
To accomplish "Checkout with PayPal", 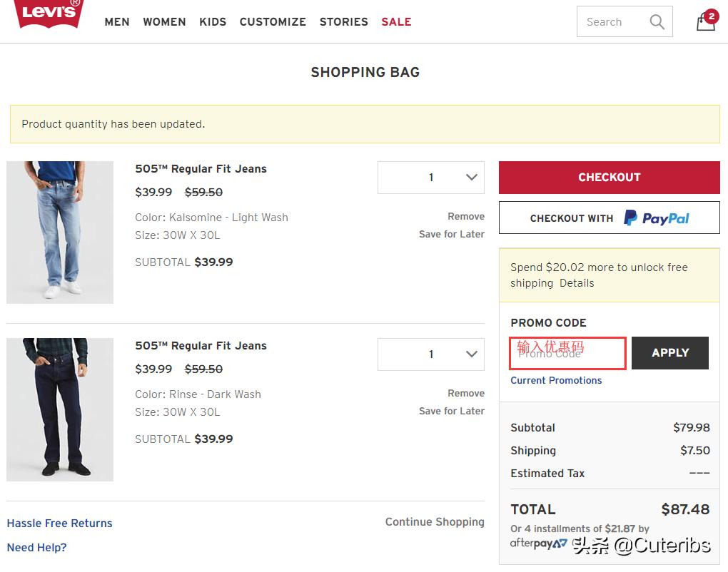I will 609,218.
